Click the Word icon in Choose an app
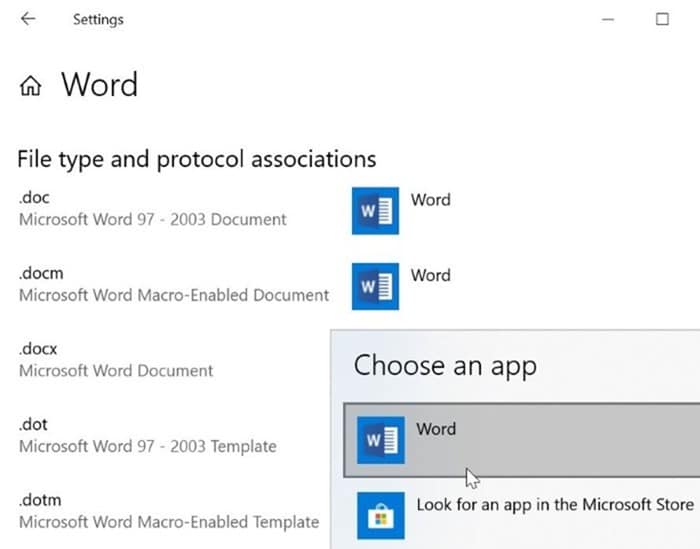 pos(381,440)
